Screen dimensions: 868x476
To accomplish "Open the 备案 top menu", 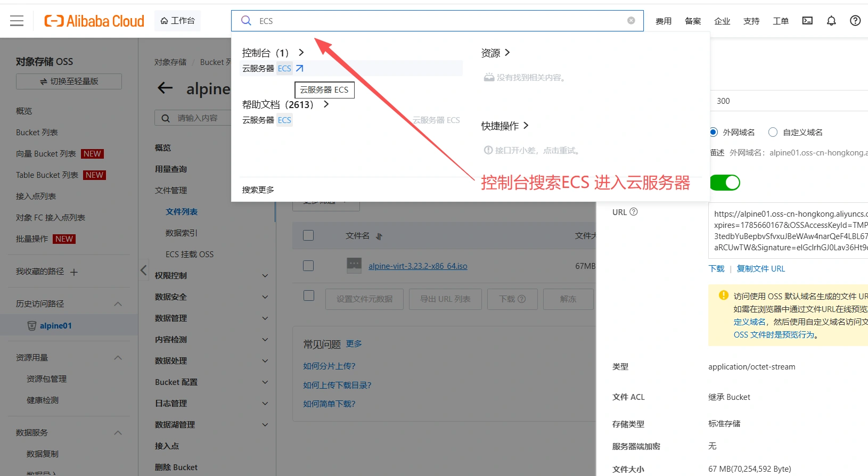I will tap(693, 21).
